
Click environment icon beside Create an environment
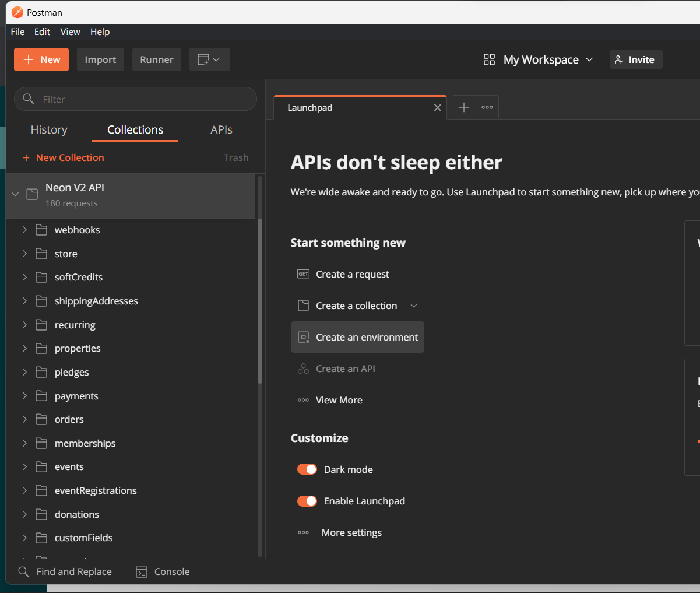pyautogui.click(x=303, y=337)
